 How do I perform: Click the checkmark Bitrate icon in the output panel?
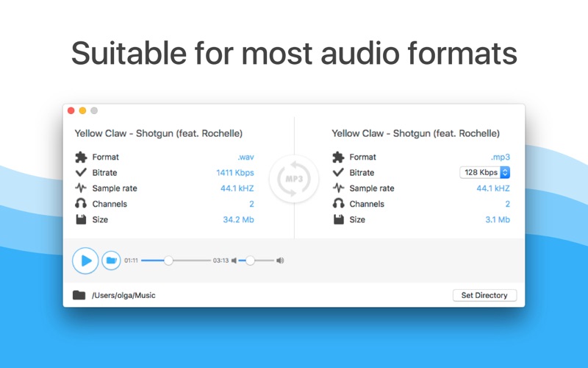coord(338,172)
